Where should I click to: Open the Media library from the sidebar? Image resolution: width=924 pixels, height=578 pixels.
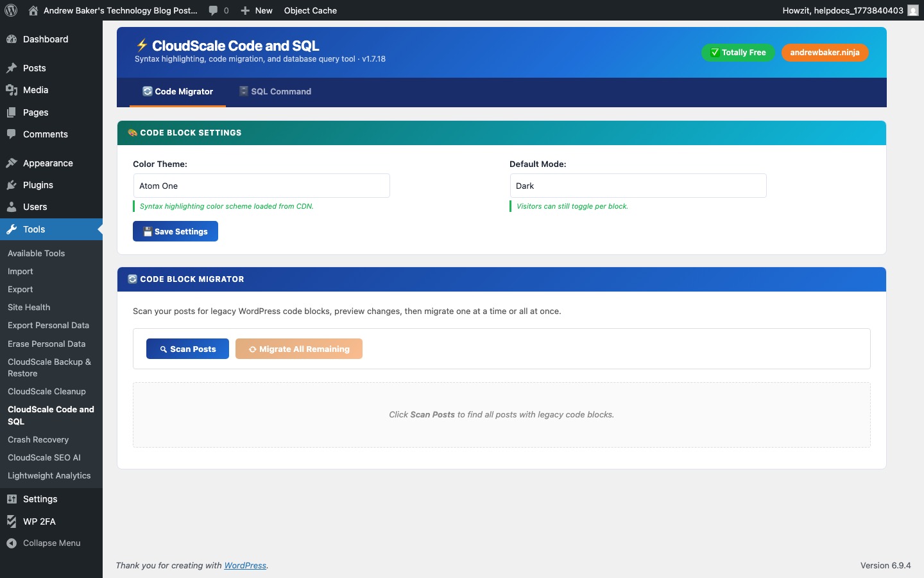coord(35,91)
